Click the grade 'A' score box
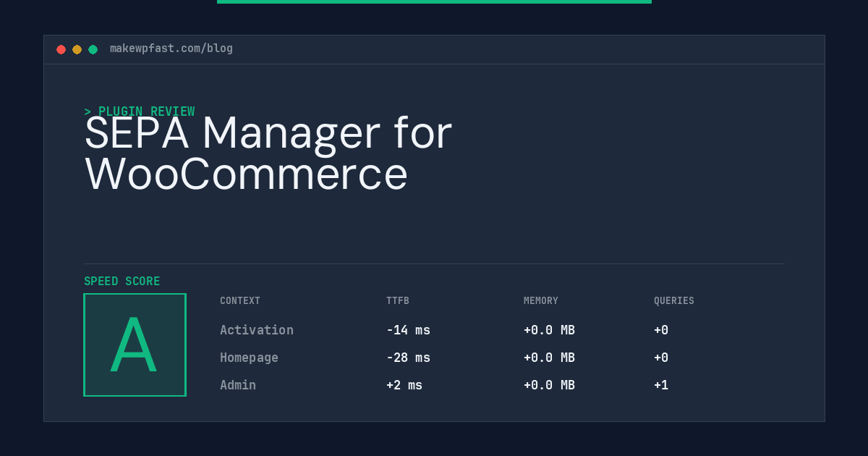The height and width of the screenshot is (456, 868). pyautogui.click(x=135, y=345)
